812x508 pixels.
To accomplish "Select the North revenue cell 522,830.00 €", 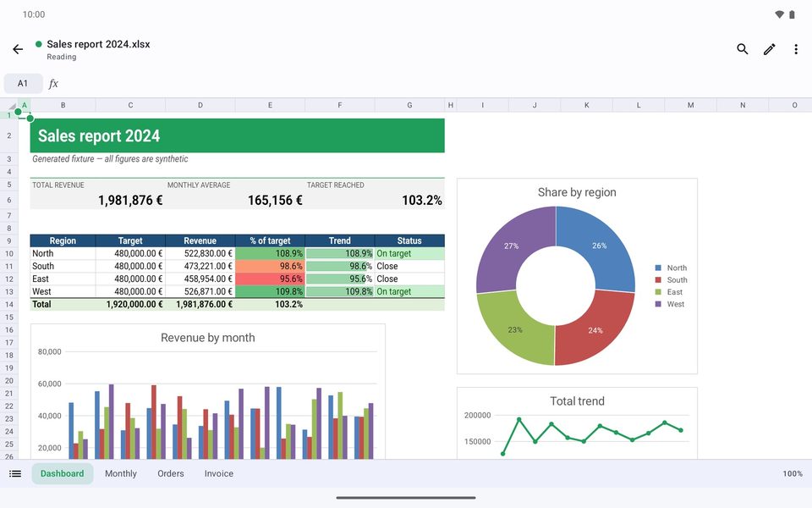I will (200, 253).
